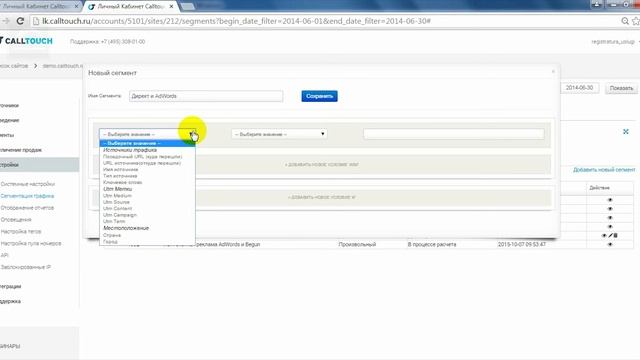640x360 pixels.
Task: Choose Посадочный URL (куда перешли) option
Action: [x=142, y=157]
